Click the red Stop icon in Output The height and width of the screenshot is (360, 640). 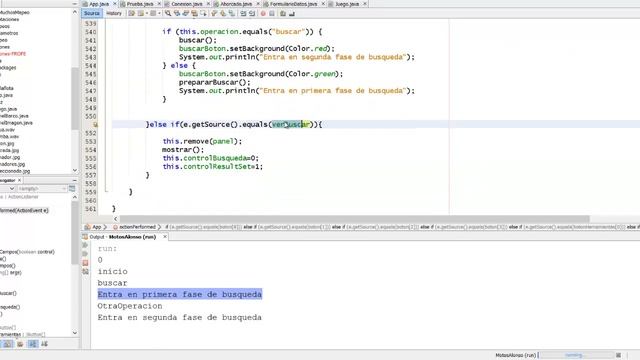pyautogui.click(x=85, y=263)
